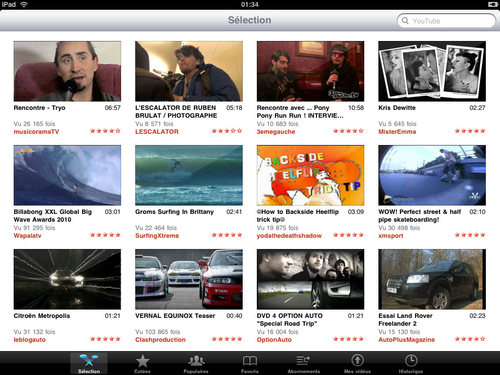The height and width of the screenshot is (375, 500).
Task: Open the musicoramaTV channel link
Action: [36, 132]
